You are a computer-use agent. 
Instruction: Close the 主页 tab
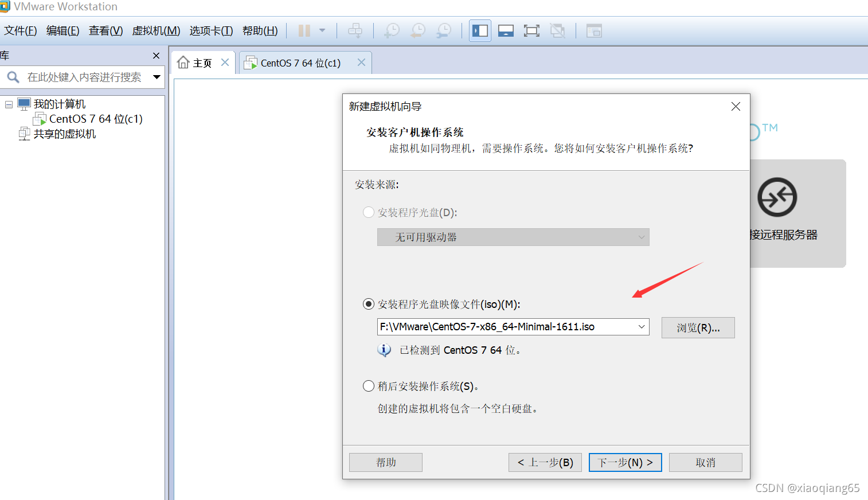click(225, 62)
